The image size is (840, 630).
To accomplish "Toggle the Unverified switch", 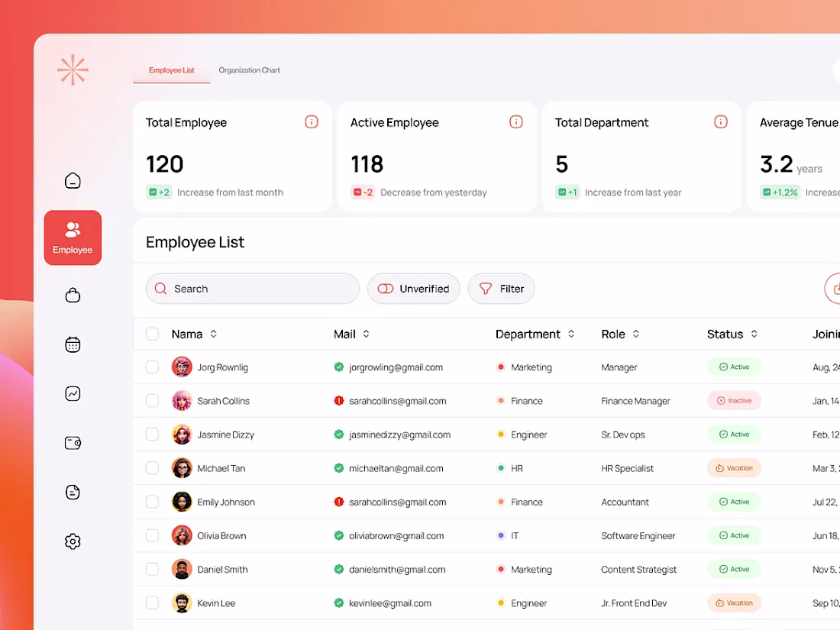I will click(x=385, y=289).
